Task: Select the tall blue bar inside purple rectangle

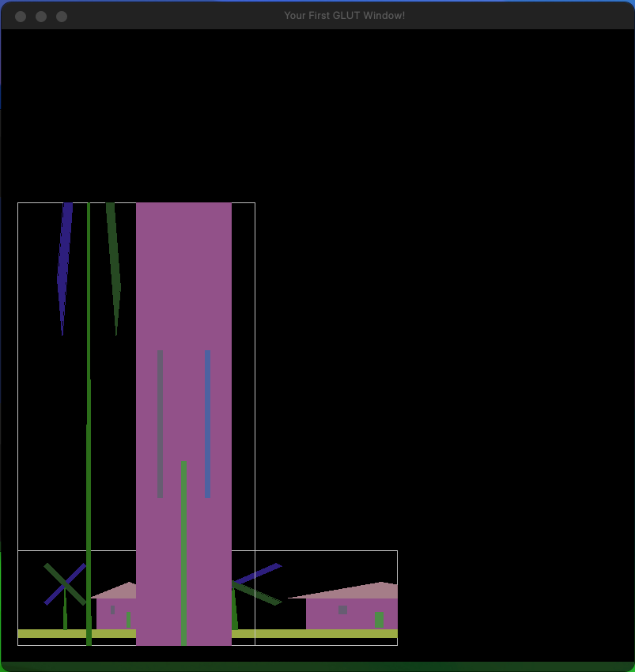Action: [207, 423]
